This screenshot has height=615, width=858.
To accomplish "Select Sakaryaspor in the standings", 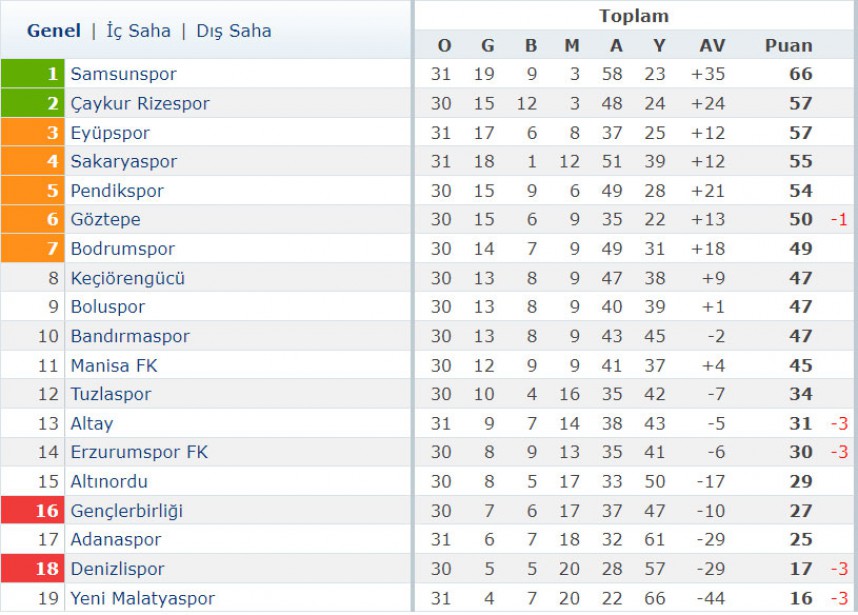I will [x=124, y=161].
